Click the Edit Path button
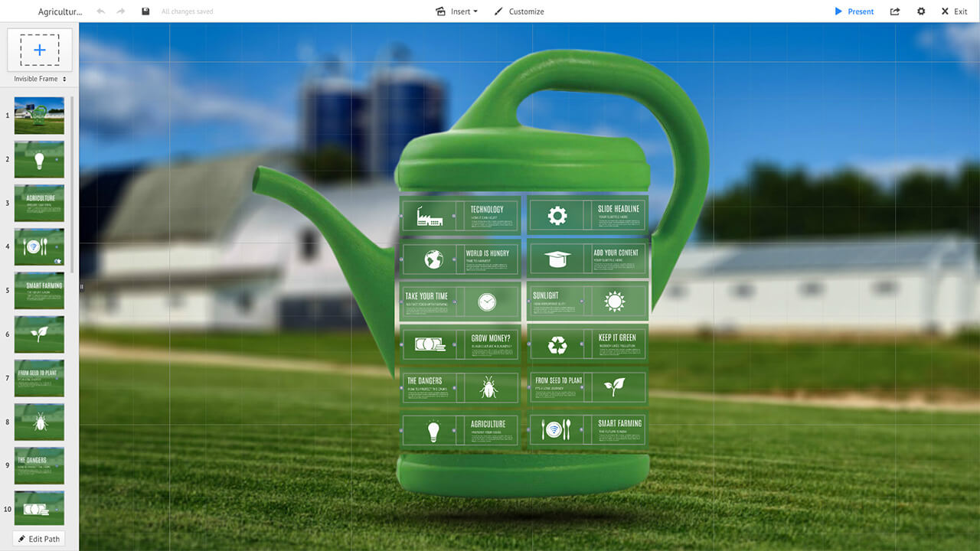Screen dimensions: 980x551 pos(39,539)
